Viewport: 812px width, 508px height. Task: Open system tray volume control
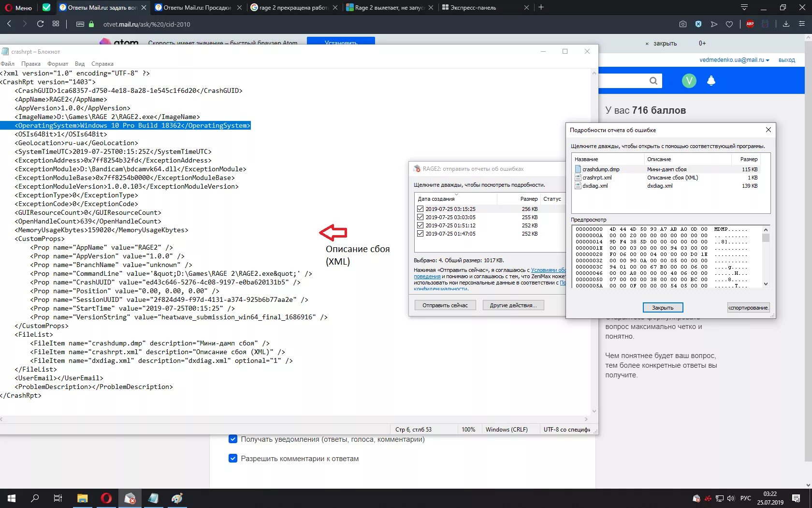tap(730, 498)
